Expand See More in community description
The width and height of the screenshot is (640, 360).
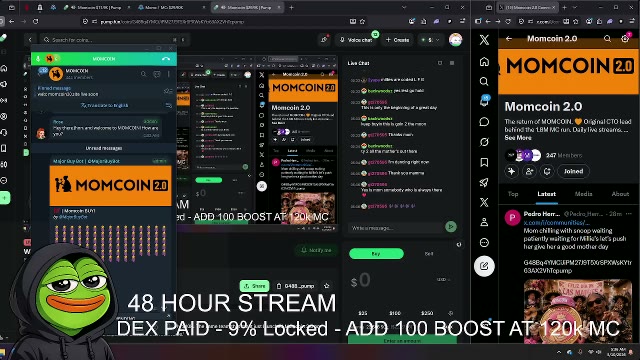pyautogui.click(x=518, y=138)
